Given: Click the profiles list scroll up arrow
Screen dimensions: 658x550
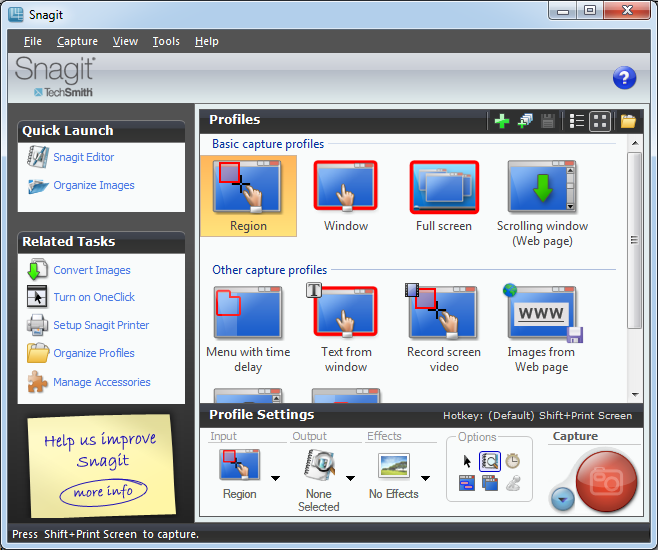Looking at the screenshot, I should [x=635, y=143].
